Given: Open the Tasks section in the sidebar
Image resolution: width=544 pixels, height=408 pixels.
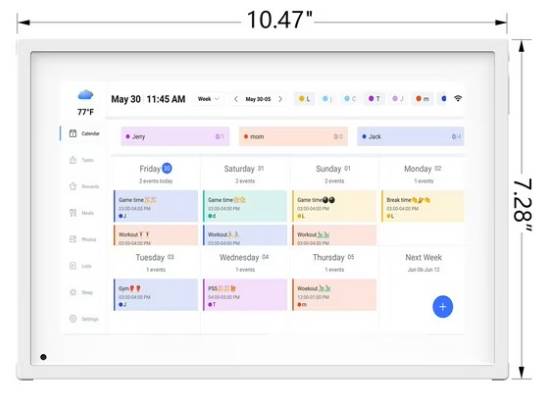Looking at the screenshot, I should click(x=82, y=160).
